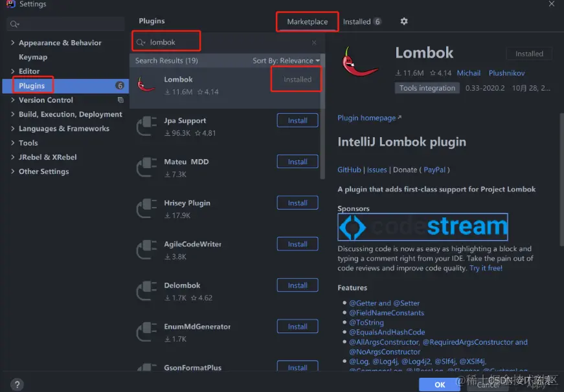Image resolution: width=564 pixels, height=392 pixels.
Task: Click the Version Control project-level icon
Action: point(120,100)
